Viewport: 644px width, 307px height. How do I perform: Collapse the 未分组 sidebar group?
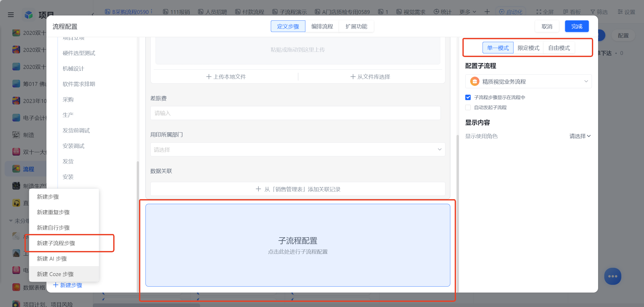(11, 221)
